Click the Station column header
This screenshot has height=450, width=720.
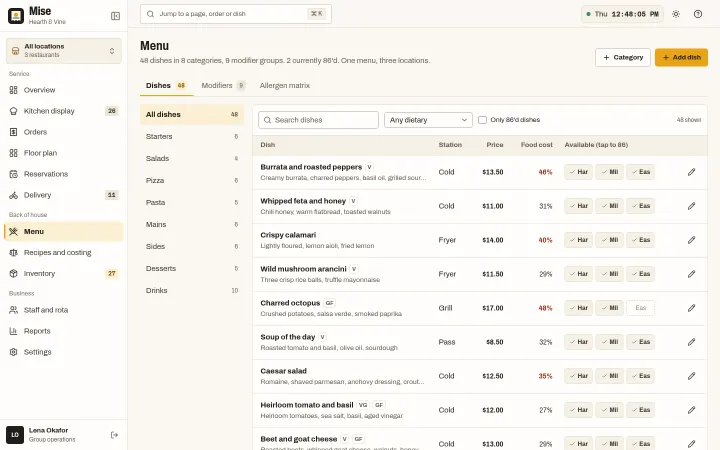click(450, 145)
